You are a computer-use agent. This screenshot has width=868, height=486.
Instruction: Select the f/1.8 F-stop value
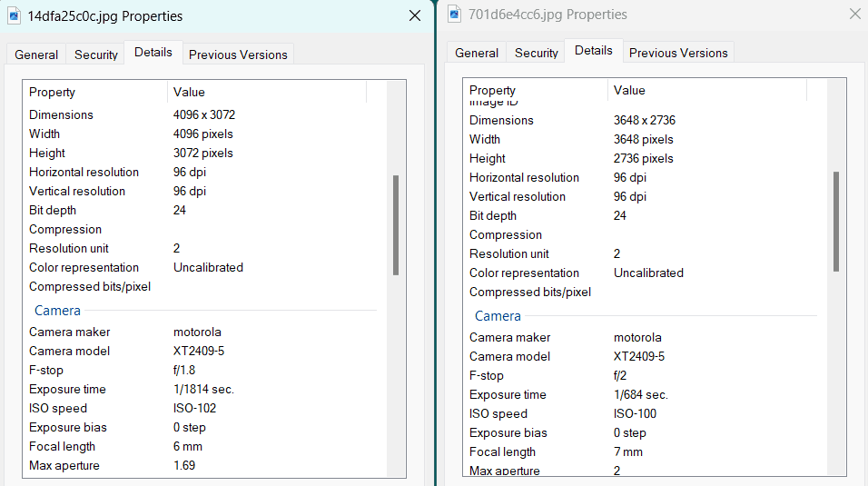point(184,370)
